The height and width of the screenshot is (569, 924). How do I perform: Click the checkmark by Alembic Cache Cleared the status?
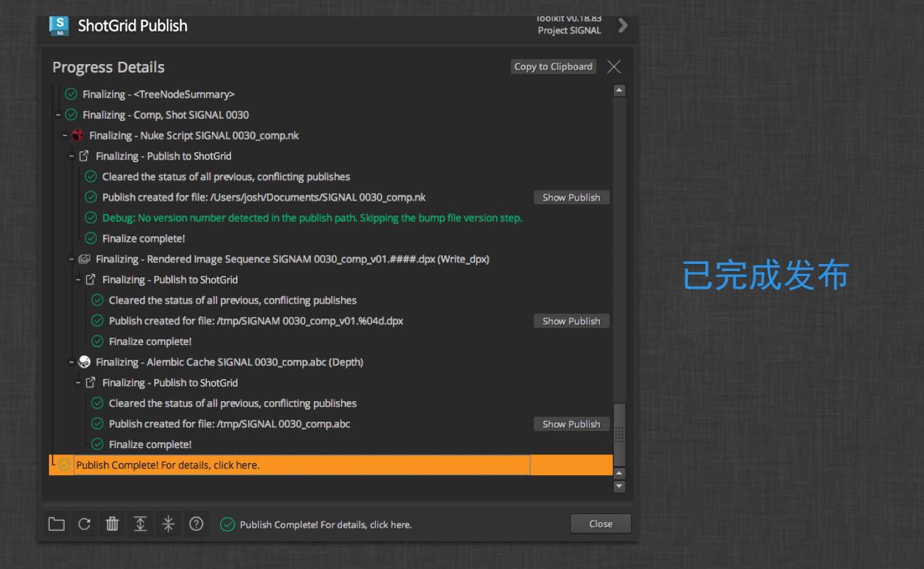[97, 403]
